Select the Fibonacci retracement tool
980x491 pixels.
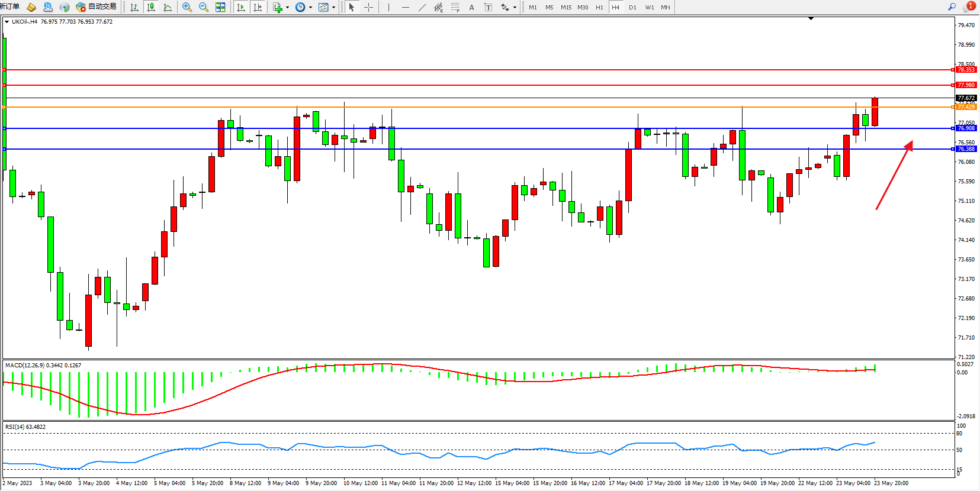point(455,7)
